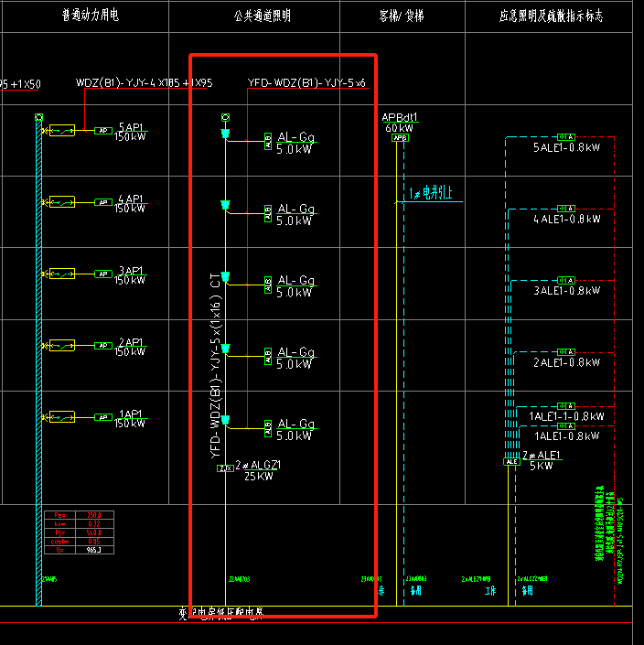Select the ALB box in the 1AP1 row
Viewport: 644px width, 645px height.
pos(268,428)
